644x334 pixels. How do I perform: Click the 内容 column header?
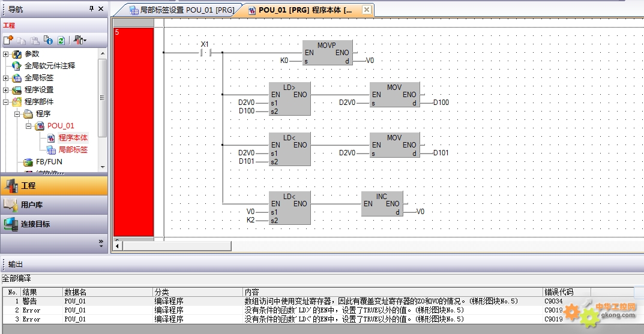click(x=393, y=292)
